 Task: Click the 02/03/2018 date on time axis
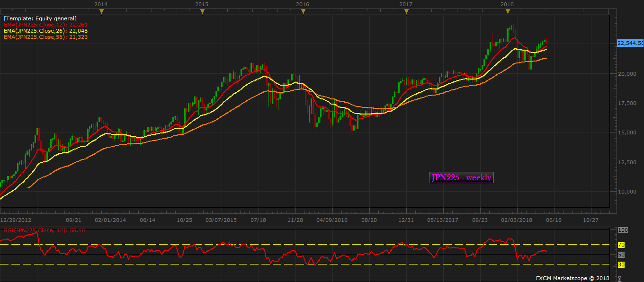click(x=517, y=220)
